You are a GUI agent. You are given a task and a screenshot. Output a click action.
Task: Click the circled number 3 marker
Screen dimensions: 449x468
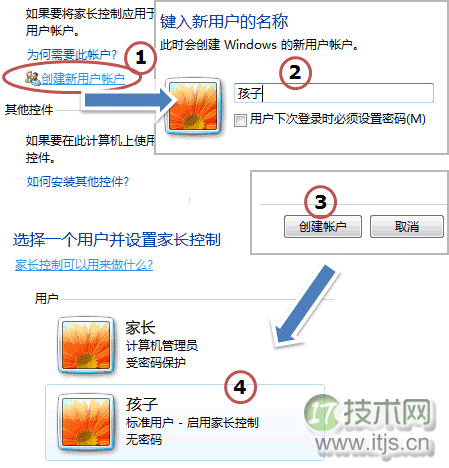(320, 202)
